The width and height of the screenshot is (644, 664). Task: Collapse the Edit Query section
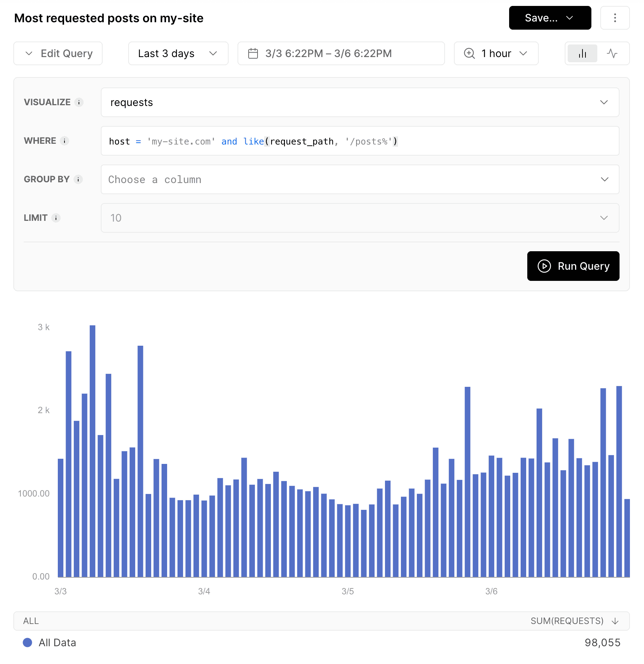point(58,53)
